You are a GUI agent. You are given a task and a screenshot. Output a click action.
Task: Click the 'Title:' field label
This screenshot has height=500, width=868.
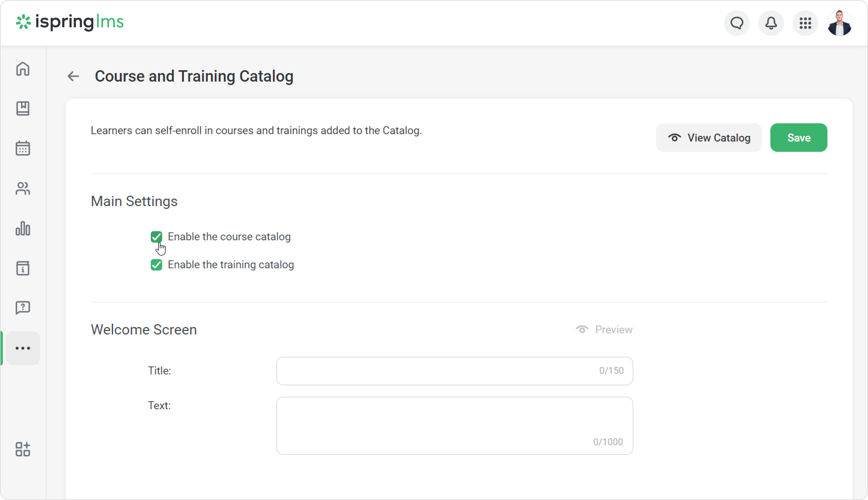coord(159,371)
